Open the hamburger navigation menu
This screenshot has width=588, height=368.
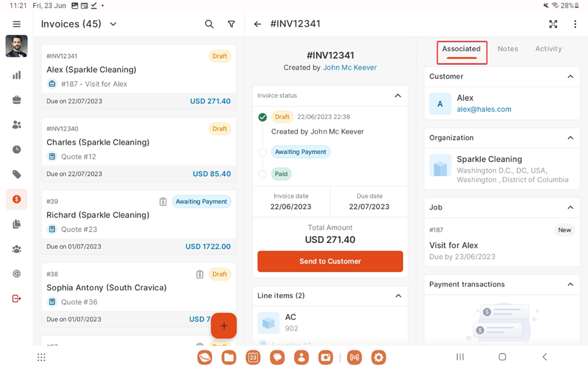[x=17, y=24]
